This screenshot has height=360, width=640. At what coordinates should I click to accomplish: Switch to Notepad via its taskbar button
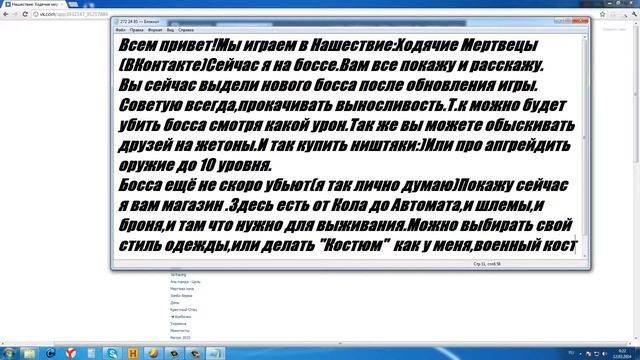coord(216,353)
